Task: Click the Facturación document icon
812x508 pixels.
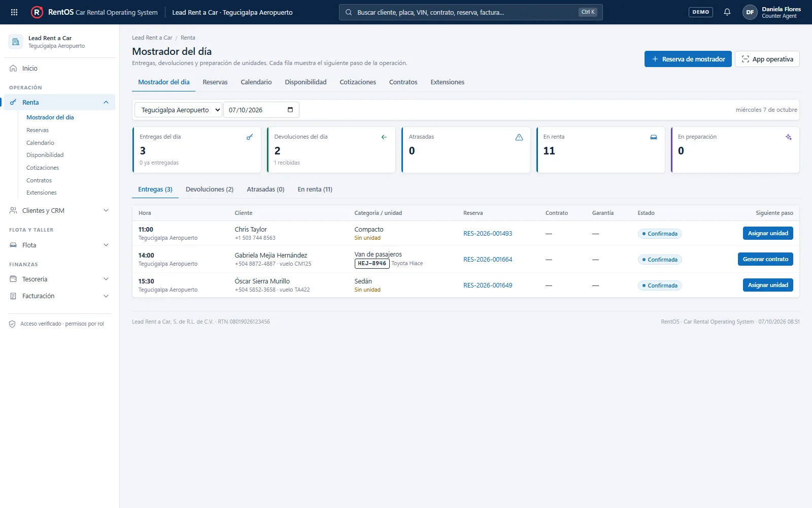Action: pos(13,296)
